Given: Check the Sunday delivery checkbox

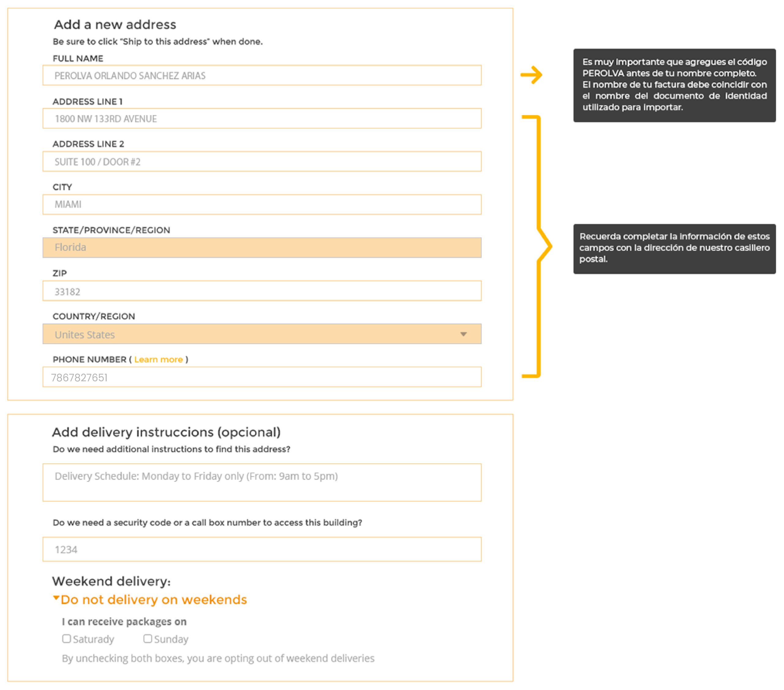Looking at the screenshot, I should pyautogui.click(x=148, y=639).
